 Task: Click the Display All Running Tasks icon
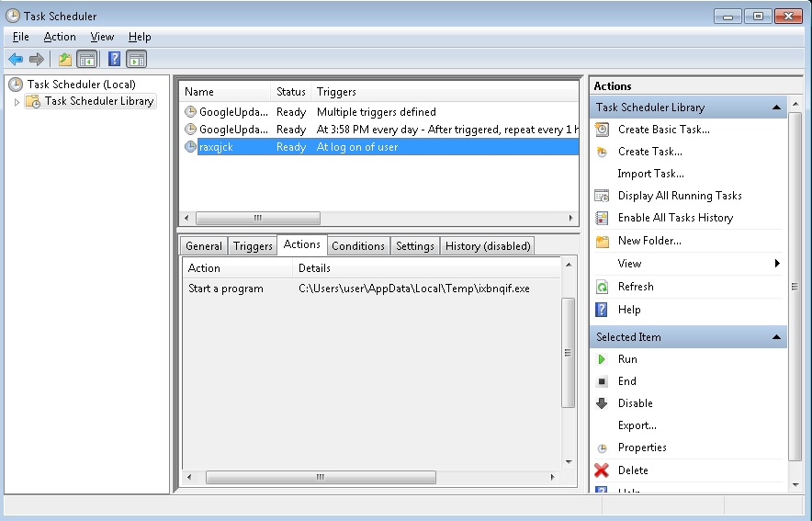point(602,196)
